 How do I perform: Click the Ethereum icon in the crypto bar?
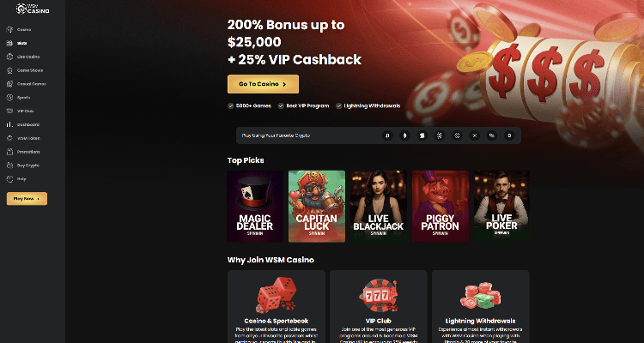405,135
